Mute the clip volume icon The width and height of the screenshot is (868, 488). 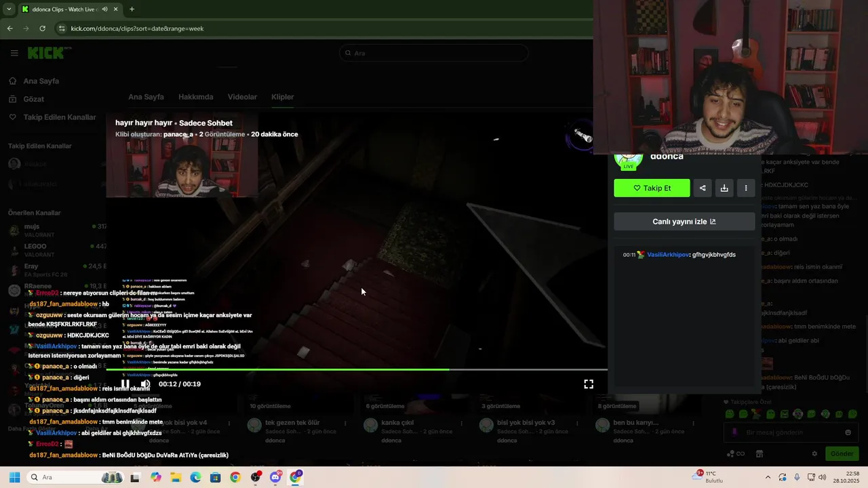click(x=145, y=384)
